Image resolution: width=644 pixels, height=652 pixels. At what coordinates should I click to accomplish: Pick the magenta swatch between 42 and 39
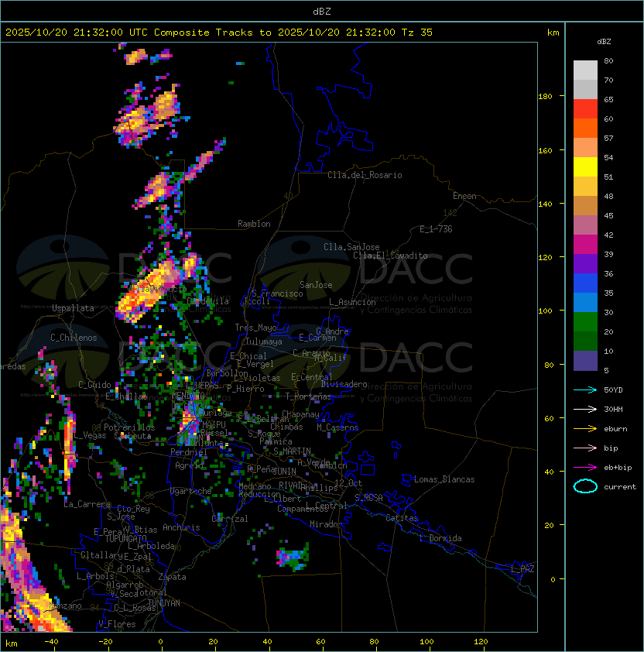point(585,245)
